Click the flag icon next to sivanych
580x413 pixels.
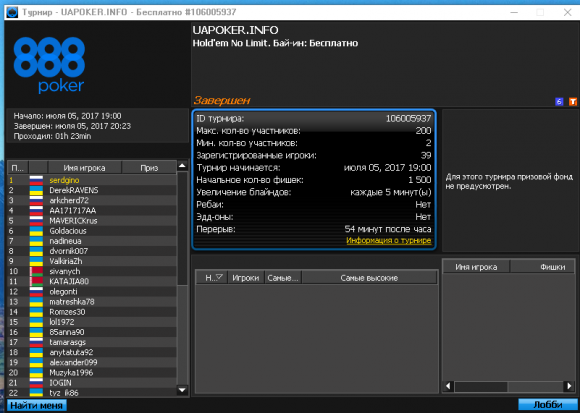(37, 271)
